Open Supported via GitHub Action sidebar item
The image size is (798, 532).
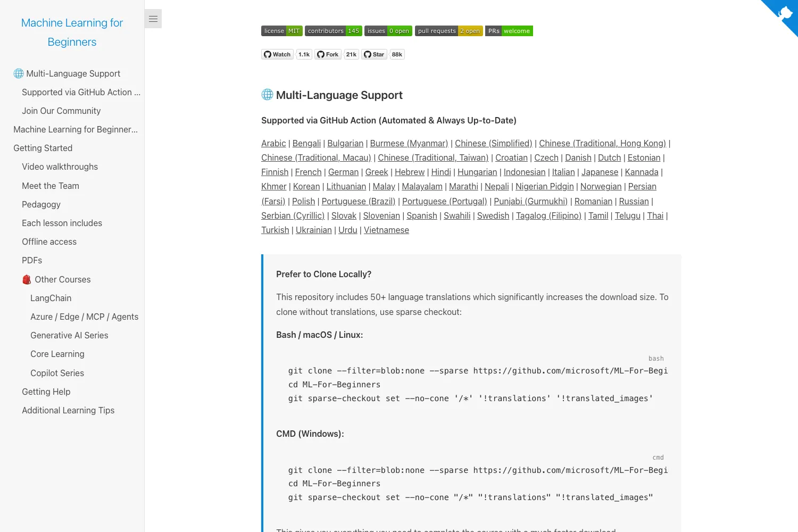coord(81,92)
